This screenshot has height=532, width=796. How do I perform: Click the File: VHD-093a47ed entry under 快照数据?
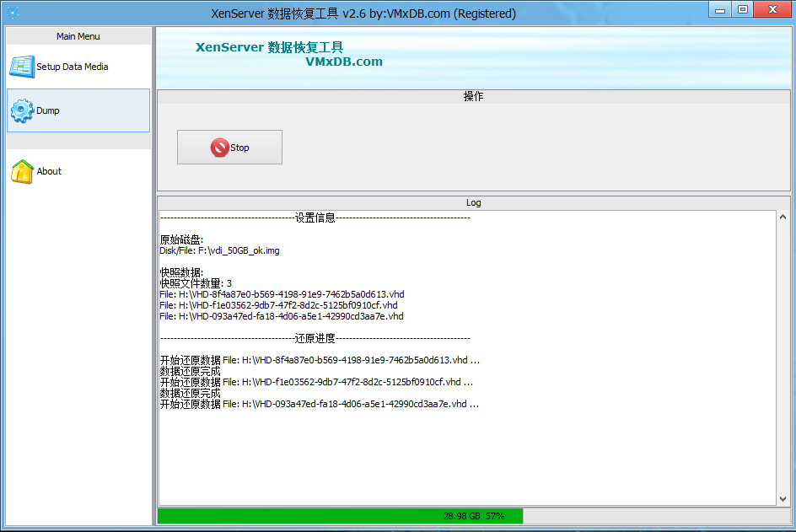pos(282,316)
